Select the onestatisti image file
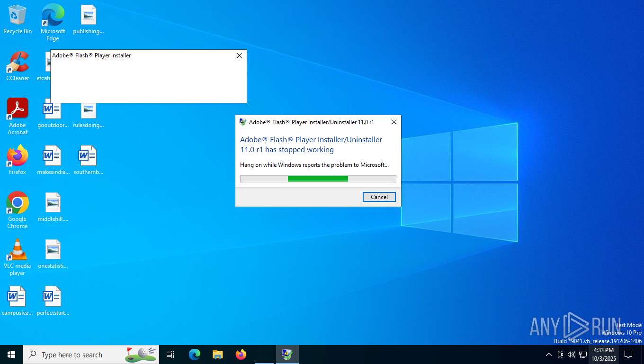The image size is (644, 364). [x=53, y=254]
